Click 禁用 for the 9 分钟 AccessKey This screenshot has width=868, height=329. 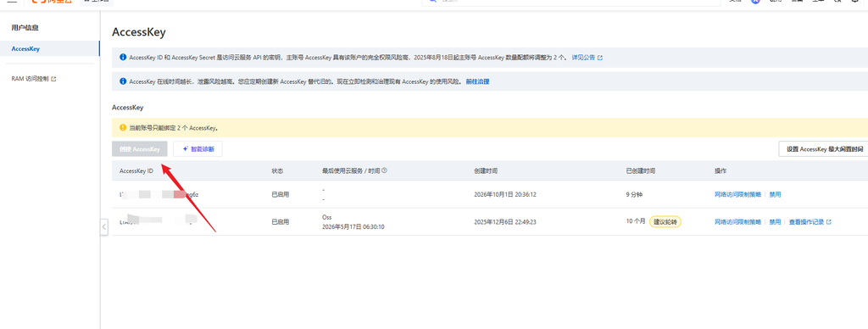coord(775,194)
